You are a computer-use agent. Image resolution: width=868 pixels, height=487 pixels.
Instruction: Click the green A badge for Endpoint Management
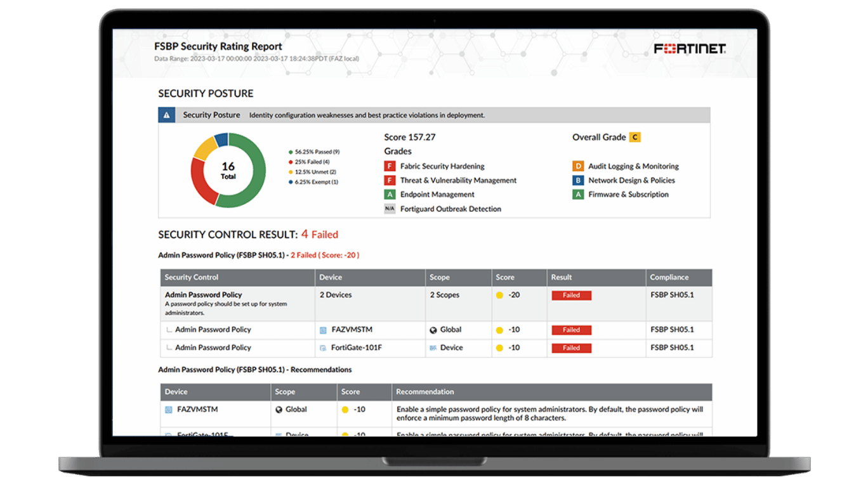(390, 195)
